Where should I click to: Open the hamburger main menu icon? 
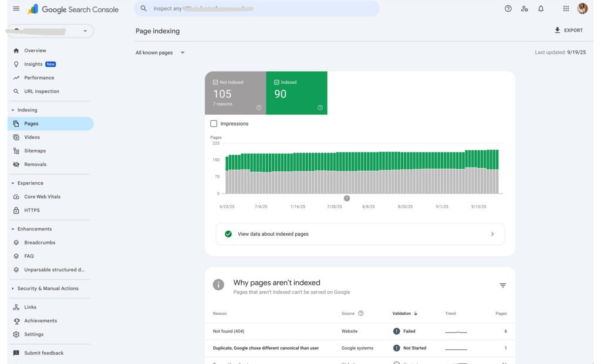pyautogui.click(x=16, y=9)
